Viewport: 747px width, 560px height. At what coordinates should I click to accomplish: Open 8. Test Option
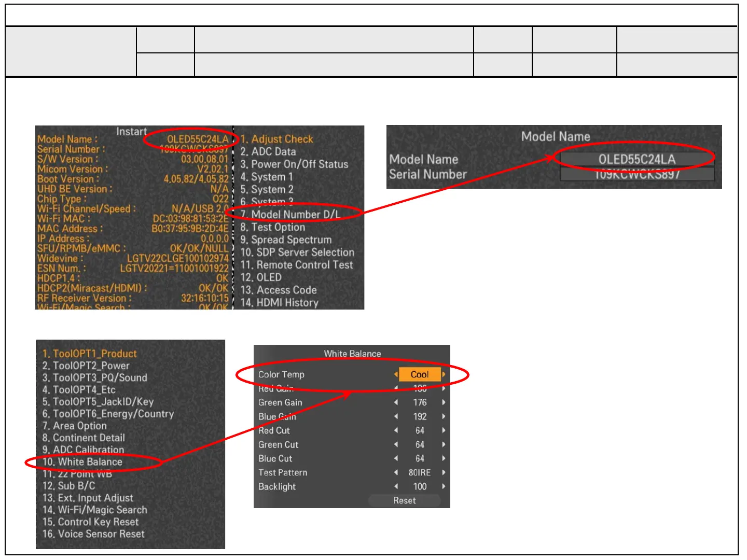(x=272, y=227)
